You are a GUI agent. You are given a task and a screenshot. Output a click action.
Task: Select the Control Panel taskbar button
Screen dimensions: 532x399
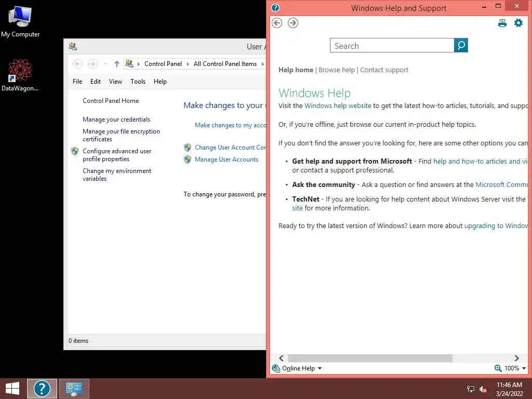(x=74, y=389)
